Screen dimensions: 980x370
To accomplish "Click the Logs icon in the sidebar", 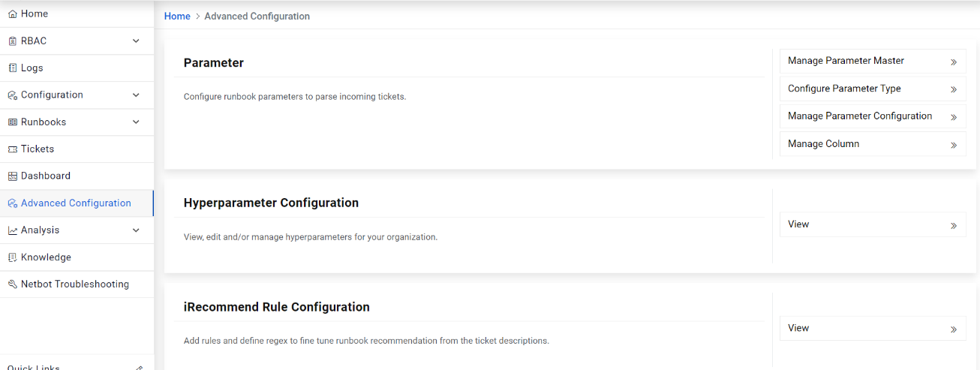I will click(x=13, y=68).
